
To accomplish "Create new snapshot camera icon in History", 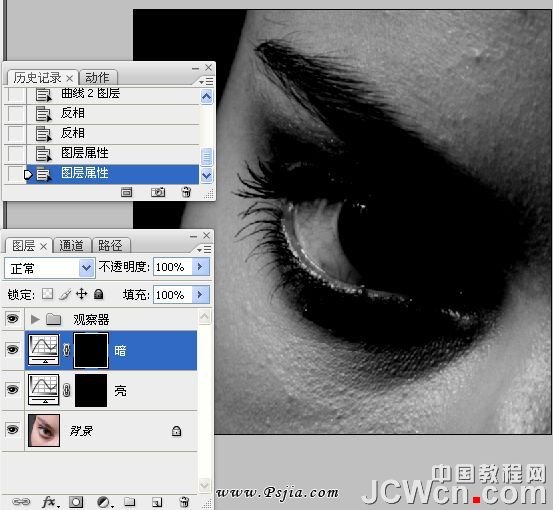I will (158, 192).
